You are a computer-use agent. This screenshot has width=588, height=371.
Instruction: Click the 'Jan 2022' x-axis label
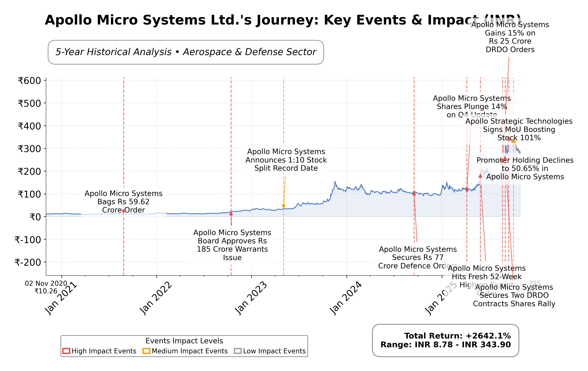[x=156, y=298]
